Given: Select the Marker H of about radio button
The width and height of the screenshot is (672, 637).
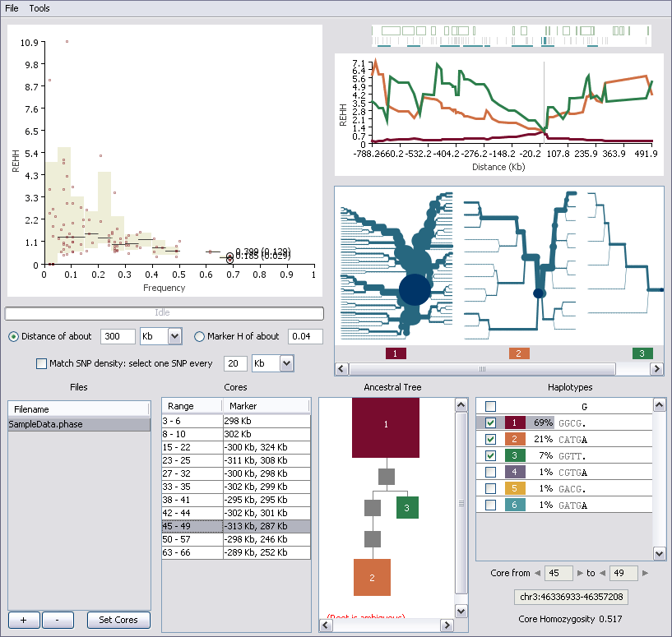Looking at the screenshot, I should click(x=199, y=336).
